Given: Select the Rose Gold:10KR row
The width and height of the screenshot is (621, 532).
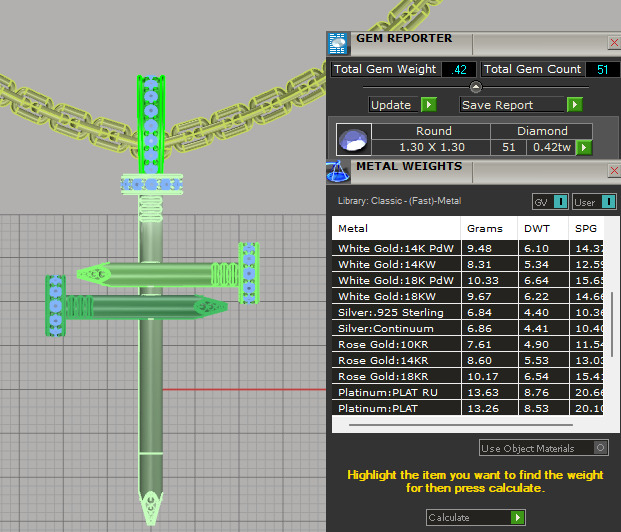Looking at the screenshot, I should pyautogui.click(x=468, y=345).
